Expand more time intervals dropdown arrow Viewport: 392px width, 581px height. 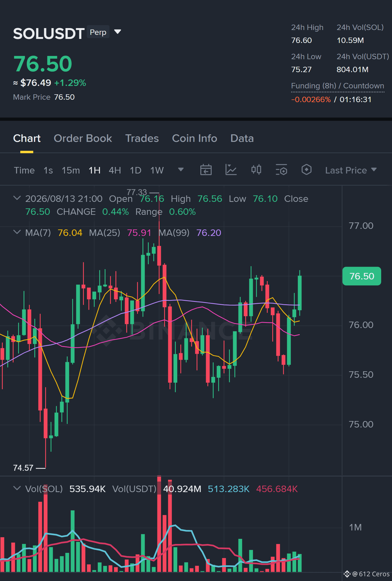click(x=181, y=170)
